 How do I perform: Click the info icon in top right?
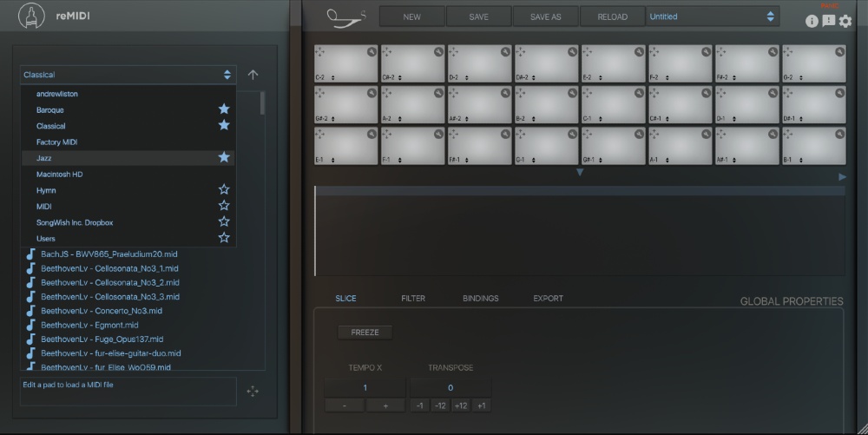click(x=812, y=22)
